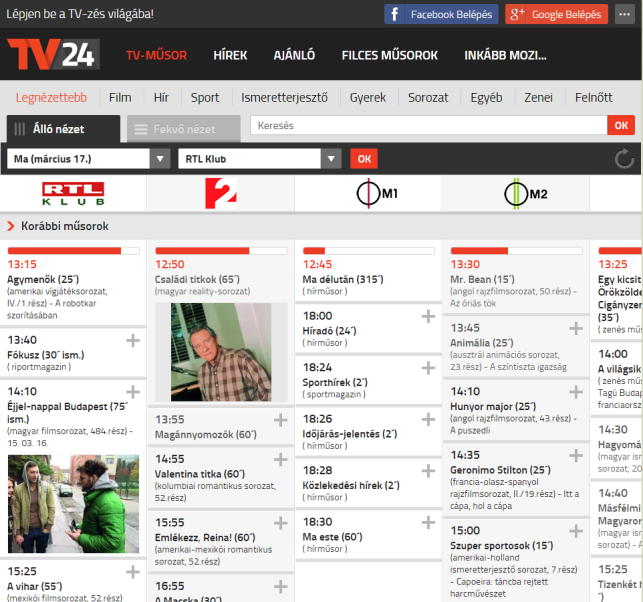Screen dimensions: 643x602
Task: Click the refresh icon in dark bar
Action: (624, 159)
